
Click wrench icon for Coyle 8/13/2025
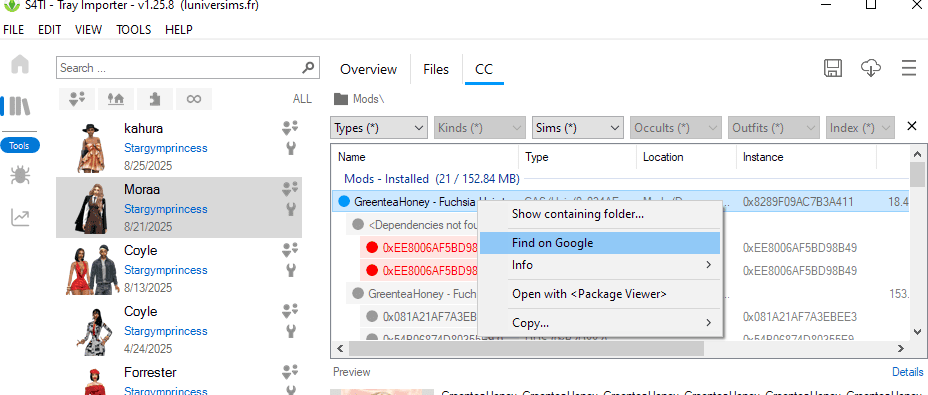(291, 269)
